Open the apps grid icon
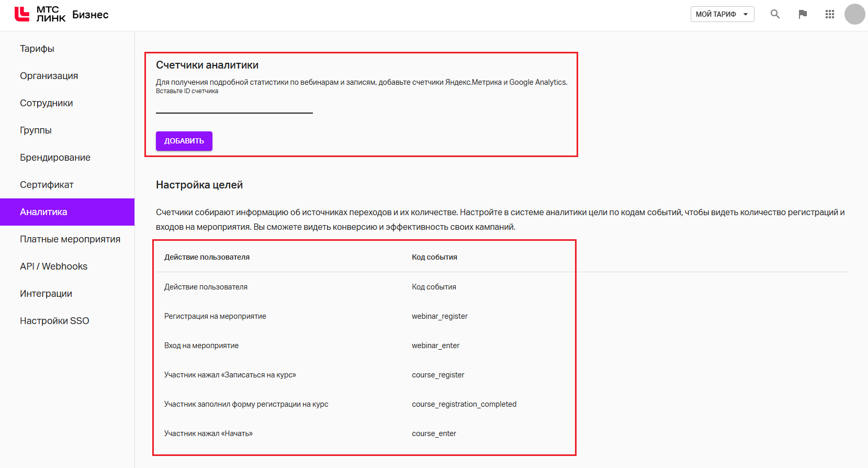The width and height of the screenshot is (868, 468). coord(830,14)
